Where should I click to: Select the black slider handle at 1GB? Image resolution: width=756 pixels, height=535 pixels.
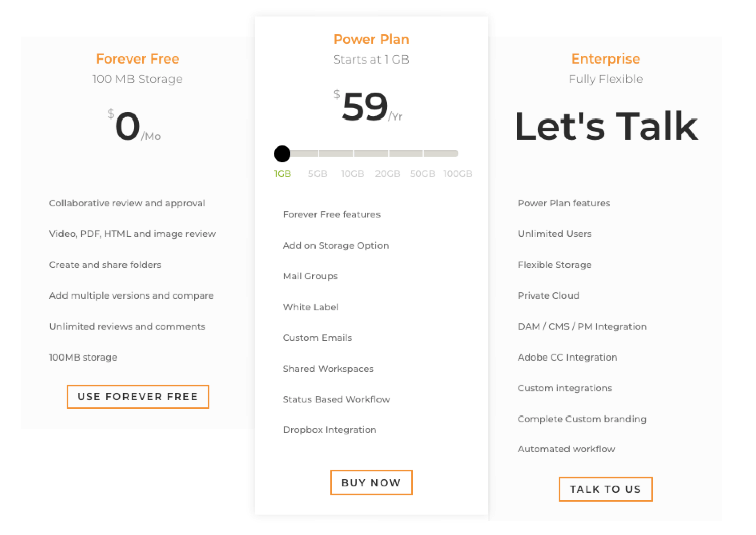coord(282,154)
